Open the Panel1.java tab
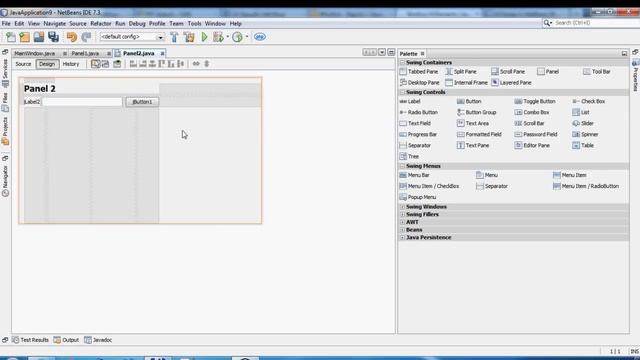Screen dimensions: 640x360 pos(85,53)
